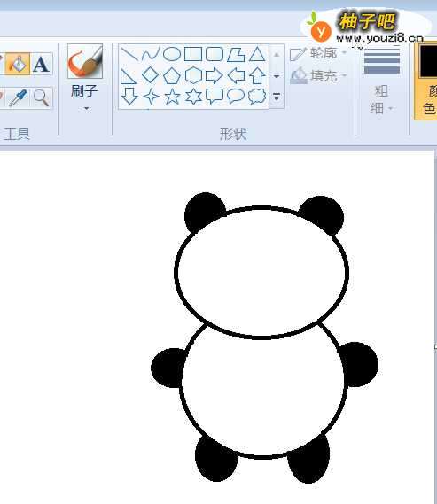Open the Outline (轮廓) dropdown
The width and height of the screenshot is (437, 504).
click(x=318, y=53)
